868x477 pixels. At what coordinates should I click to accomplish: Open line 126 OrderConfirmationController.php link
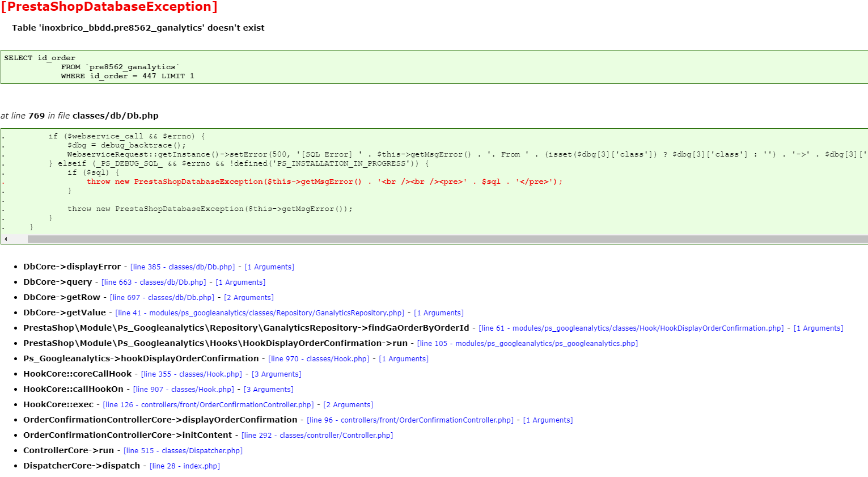click(x=209, y=405)
